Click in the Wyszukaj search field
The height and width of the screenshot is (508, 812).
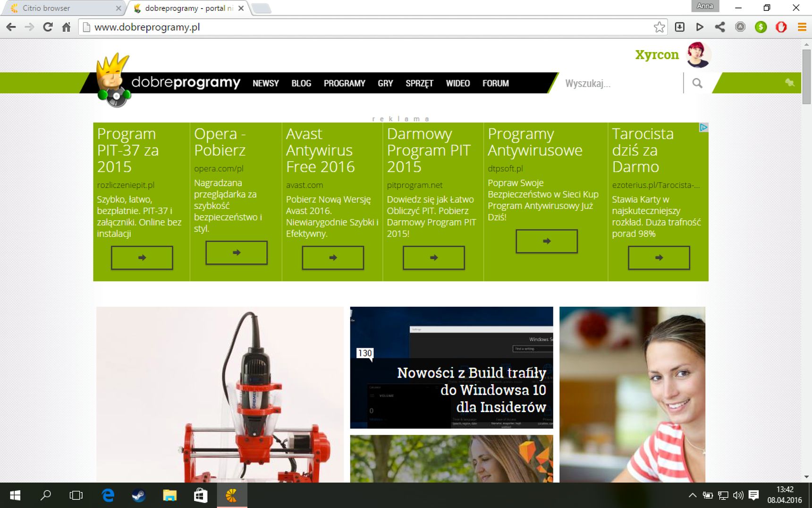point(621,83)
